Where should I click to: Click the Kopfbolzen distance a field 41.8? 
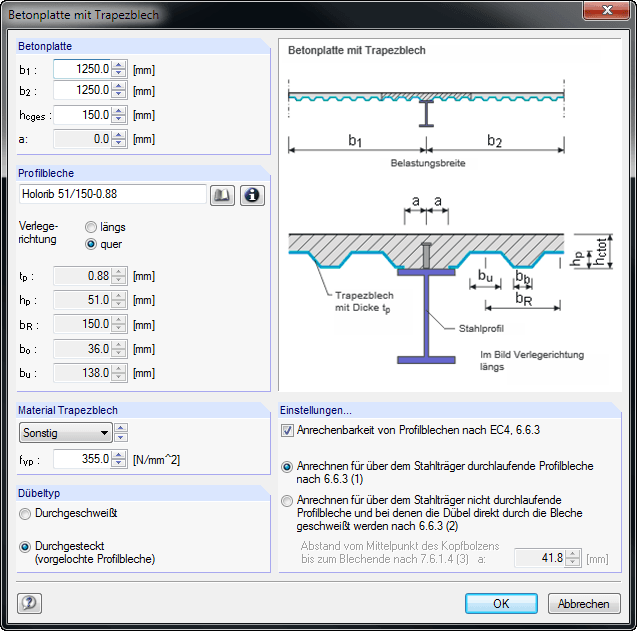coord(540,558)
